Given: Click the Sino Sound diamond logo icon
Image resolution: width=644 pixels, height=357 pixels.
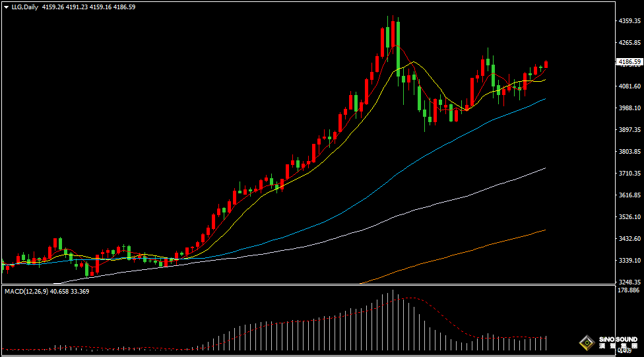Looking at the screenshot, I should [x=586, y=342].
